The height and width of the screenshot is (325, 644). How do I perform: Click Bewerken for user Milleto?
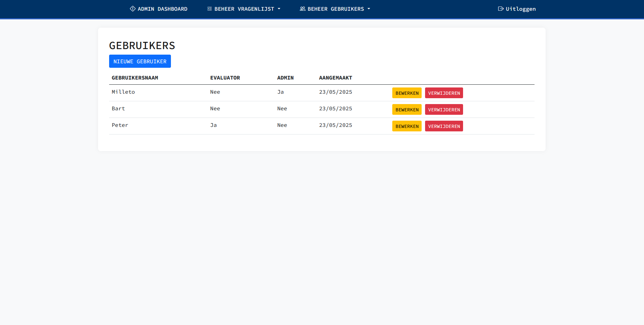pyautogui.click(x=407, y=93)
